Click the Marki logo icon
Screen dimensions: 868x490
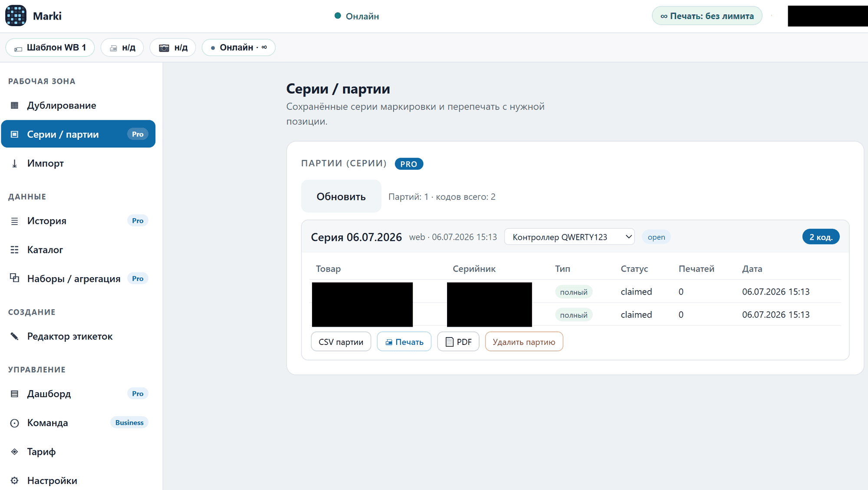[16, 16]
